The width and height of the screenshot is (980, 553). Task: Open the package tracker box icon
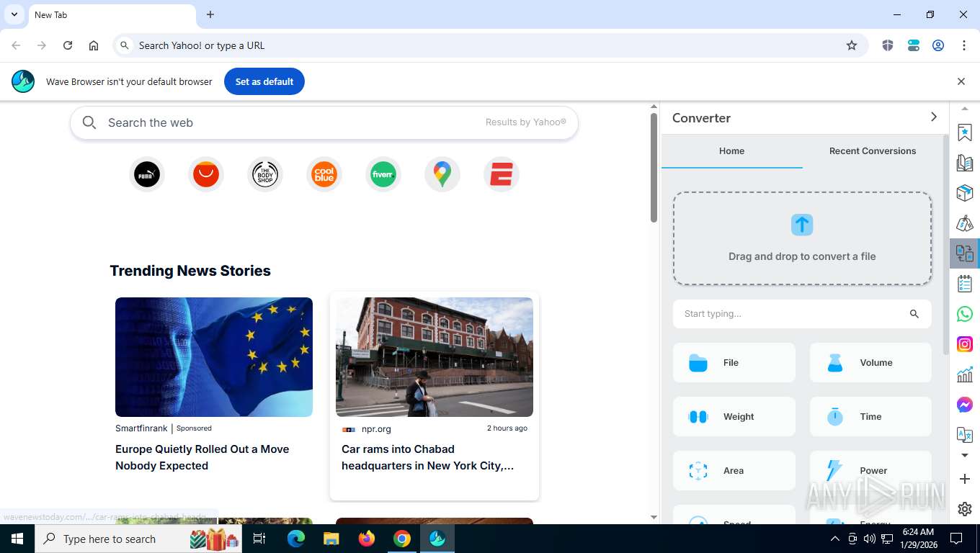click(x=965, y=193)
